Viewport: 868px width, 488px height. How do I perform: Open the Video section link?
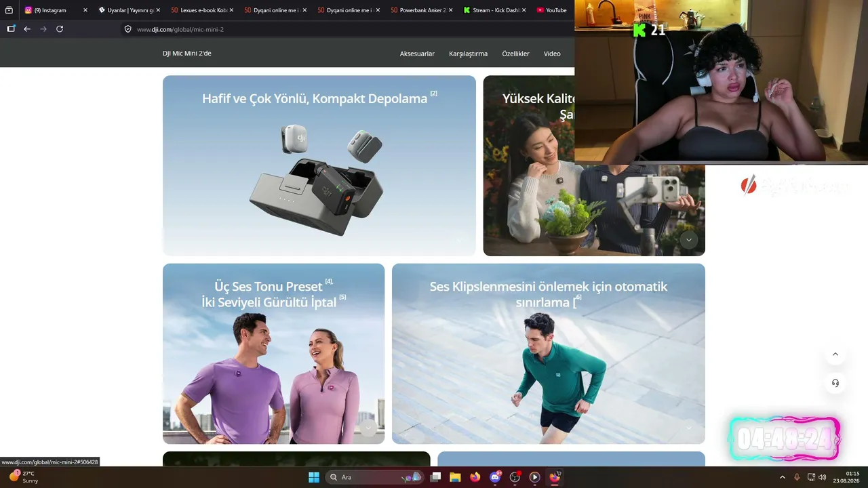point(552,54)
